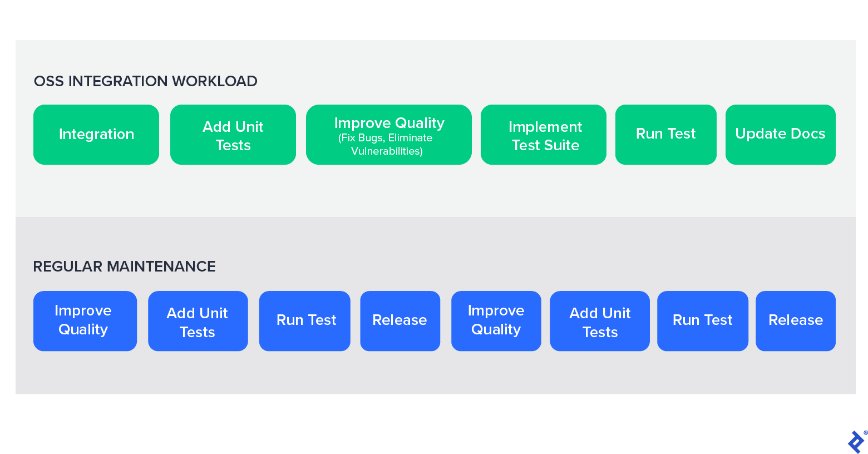Select the first Run Test maintenance step

coord(304,320)
